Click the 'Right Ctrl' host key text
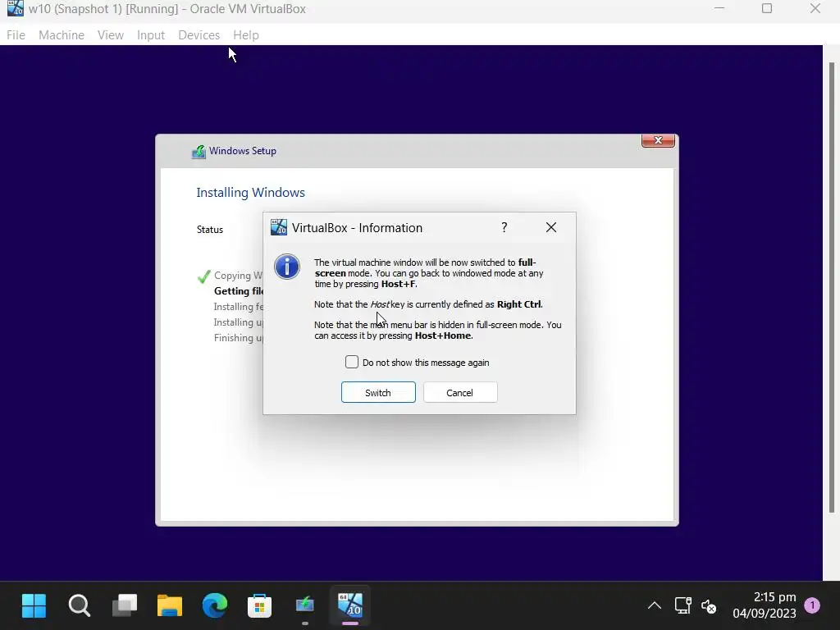 point(519,304)
